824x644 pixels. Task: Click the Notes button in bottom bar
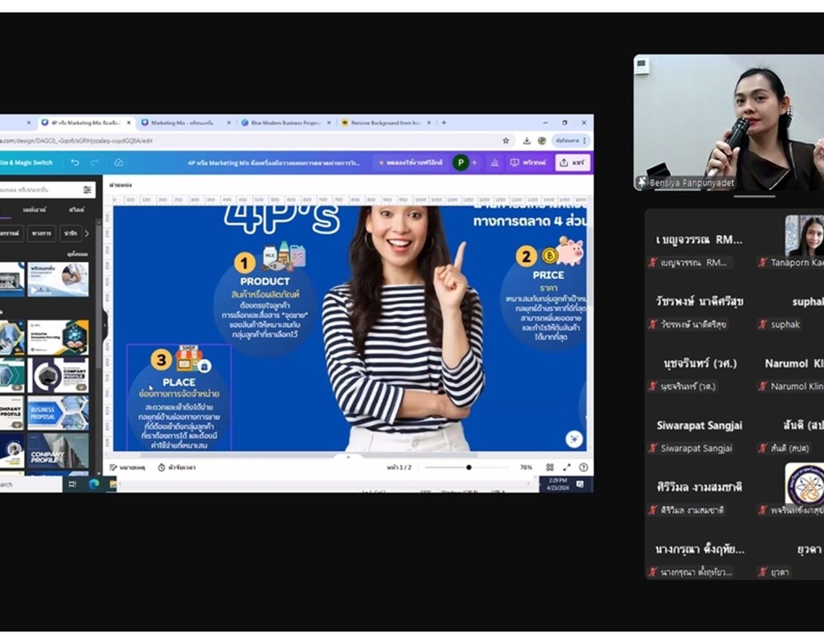tap(127, 468)
